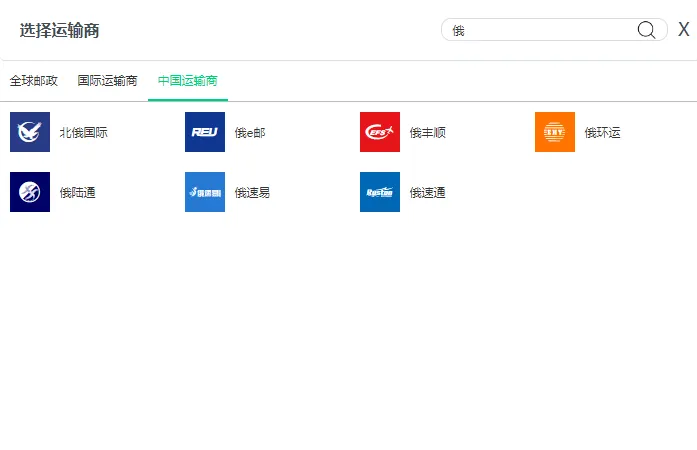Choose the 俄陆通 carrier name

click(x=78, y=193)
